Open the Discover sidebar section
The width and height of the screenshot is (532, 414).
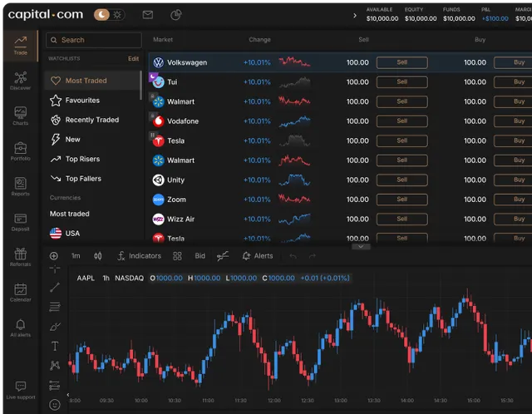click(x=20, y=81)
